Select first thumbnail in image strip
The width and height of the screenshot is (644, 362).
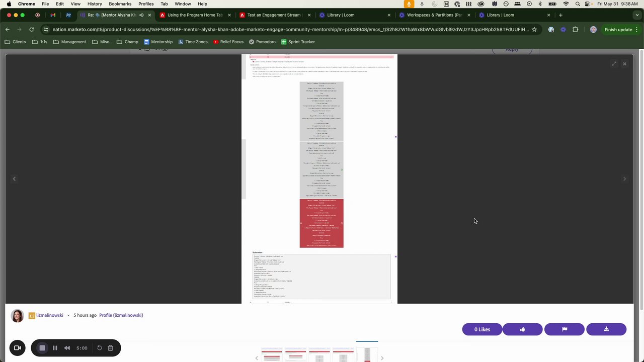tap(271, 354)
